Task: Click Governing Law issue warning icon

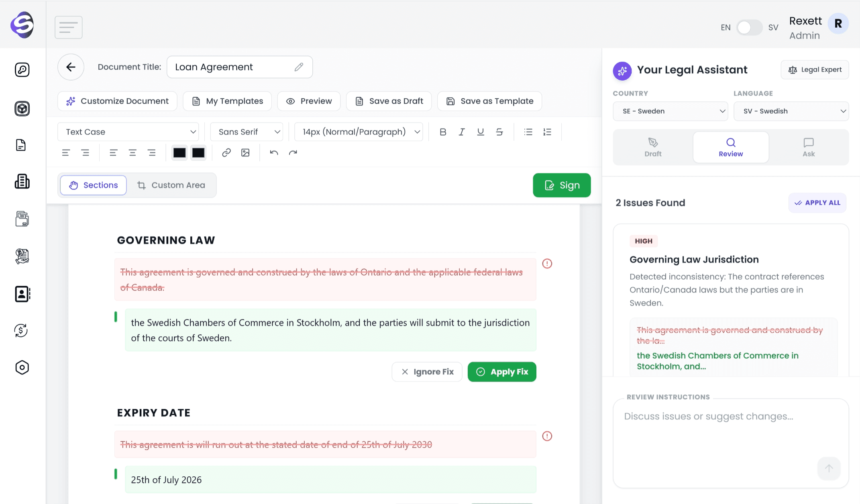Action: click(x=547, y=264)
